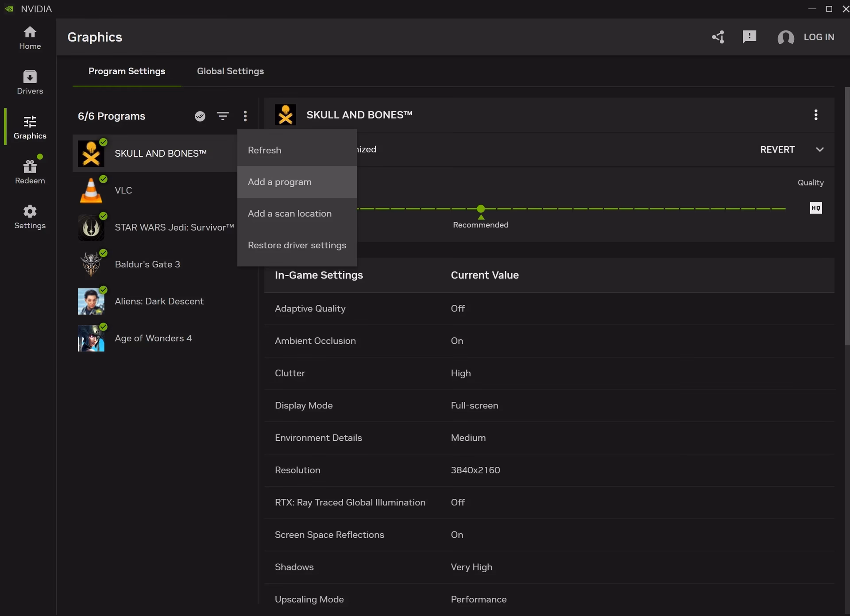
Task: Click the Resolution 3840x2160 value
Action: tap(475, 470)
